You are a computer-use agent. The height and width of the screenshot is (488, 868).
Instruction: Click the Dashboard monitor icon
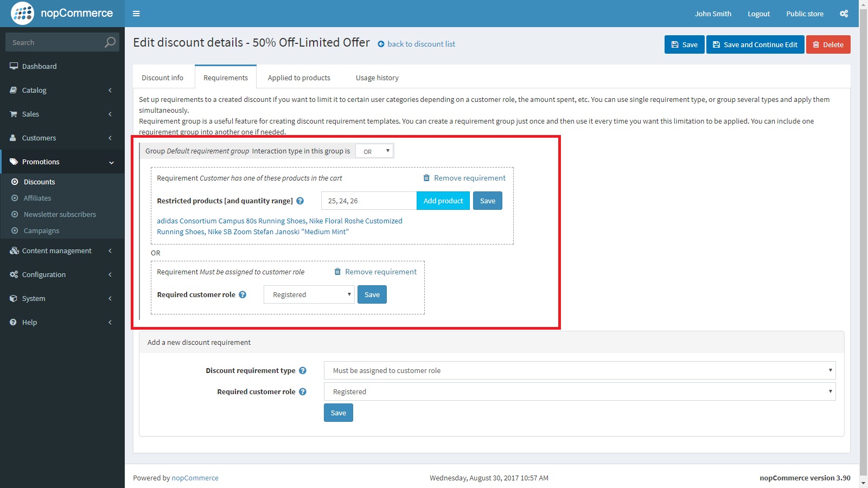(14, 66)
